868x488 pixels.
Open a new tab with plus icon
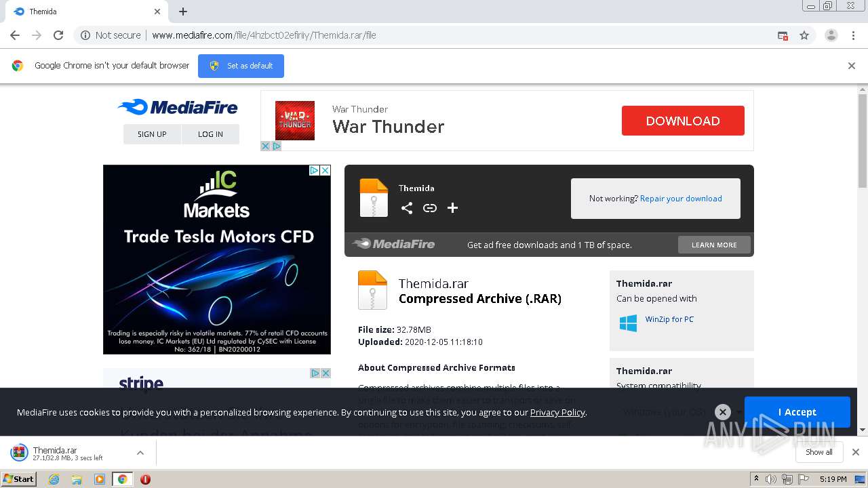coord(183,12)
